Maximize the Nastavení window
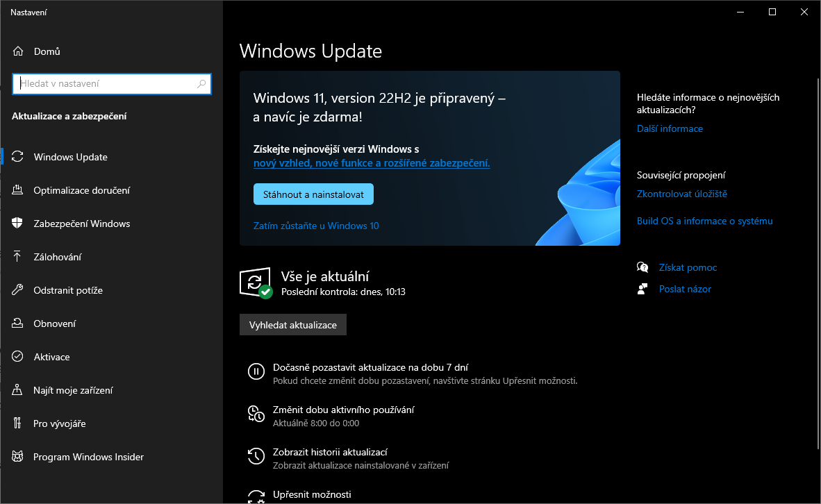The height and width of the screenshot is (504, 821). (x=772, y=12)
